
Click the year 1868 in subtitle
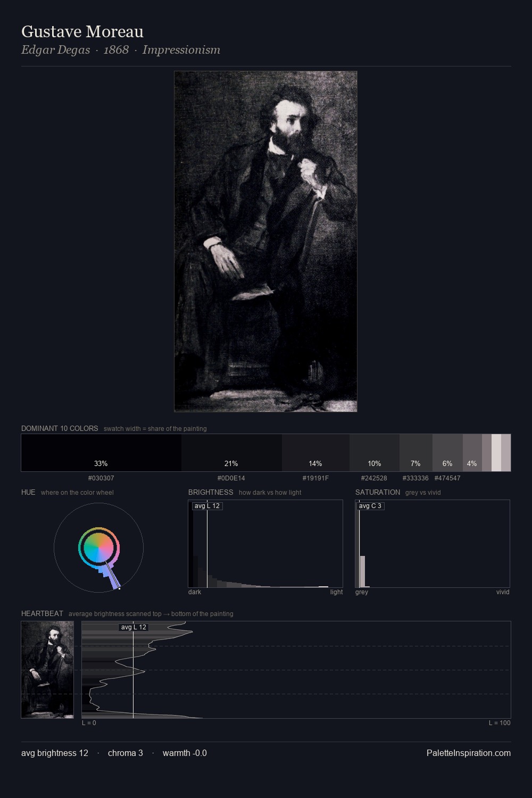[x=116, y=50]
